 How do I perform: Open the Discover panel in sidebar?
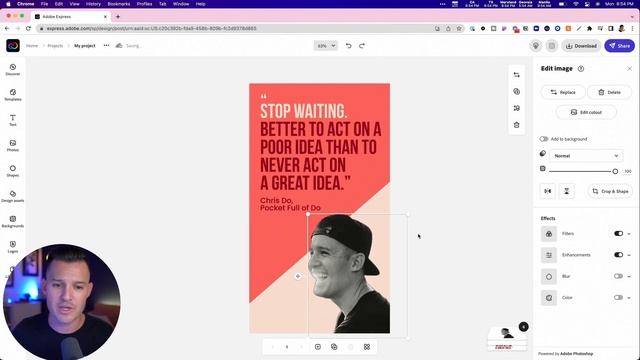13,69
